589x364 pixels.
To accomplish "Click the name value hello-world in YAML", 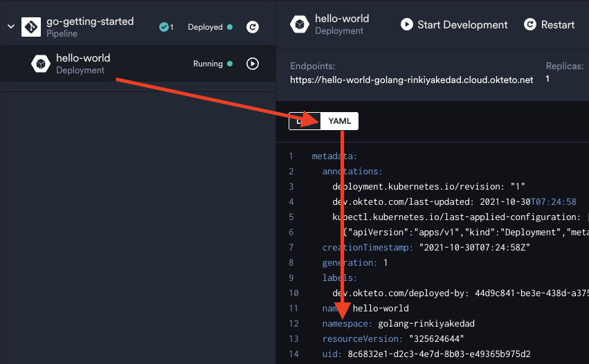I will pos(381,309).
